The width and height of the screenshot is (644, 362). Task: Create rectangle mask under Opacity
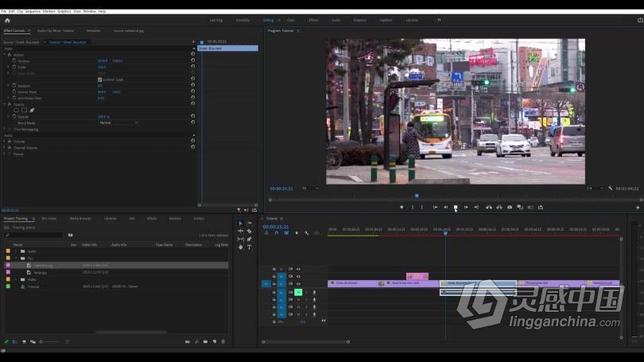click(x=24, y=110)
